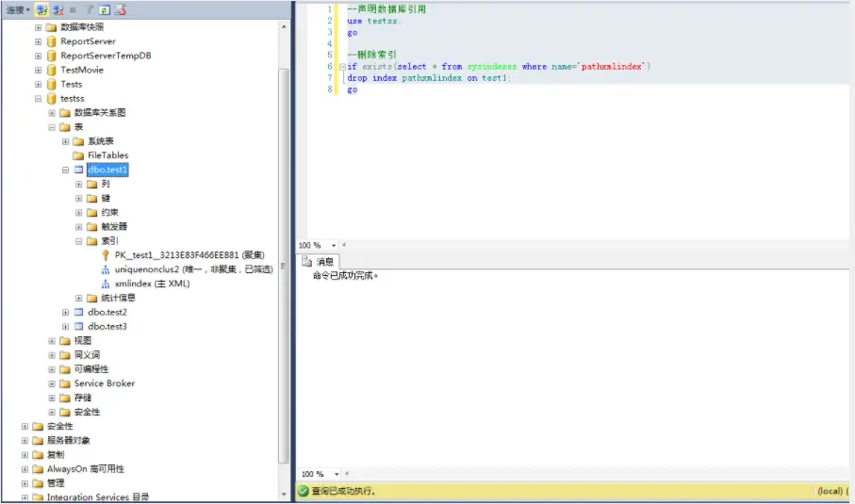The height and width of the screenshot is (504, 855).
Task: Click the Refresh toolbar icon
Action: (x=105, y=9)
